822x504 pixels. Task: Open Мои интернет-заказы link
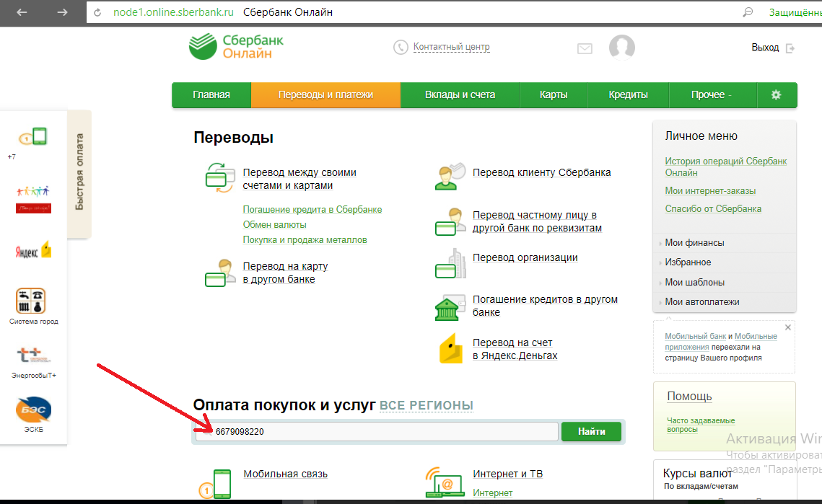710,191
